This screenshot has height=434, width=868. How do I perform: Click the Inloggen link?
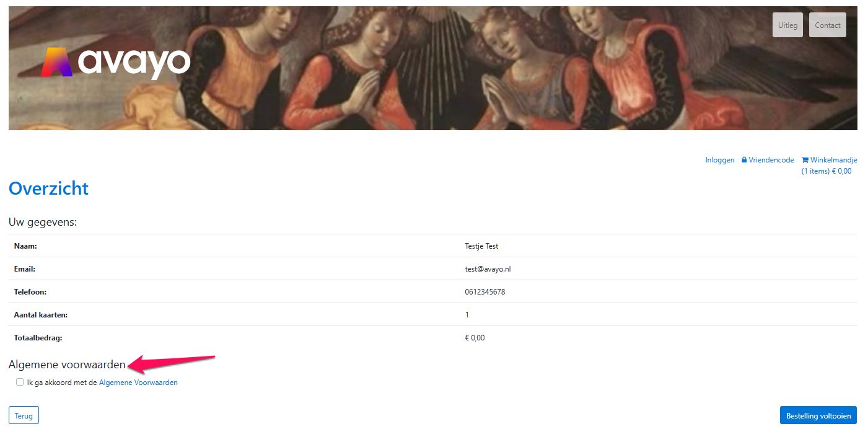[x=720, y=160]
